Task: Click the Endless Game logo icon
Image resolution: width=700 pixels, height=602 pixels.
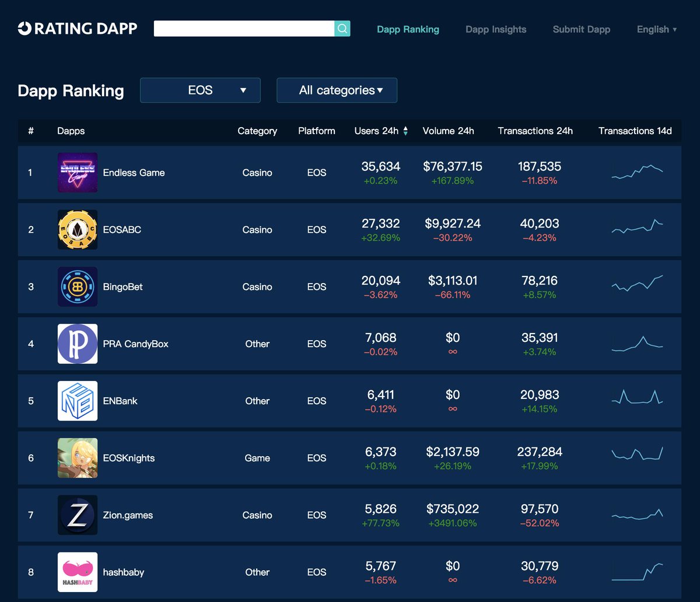Action: click(x=78, y=173)
